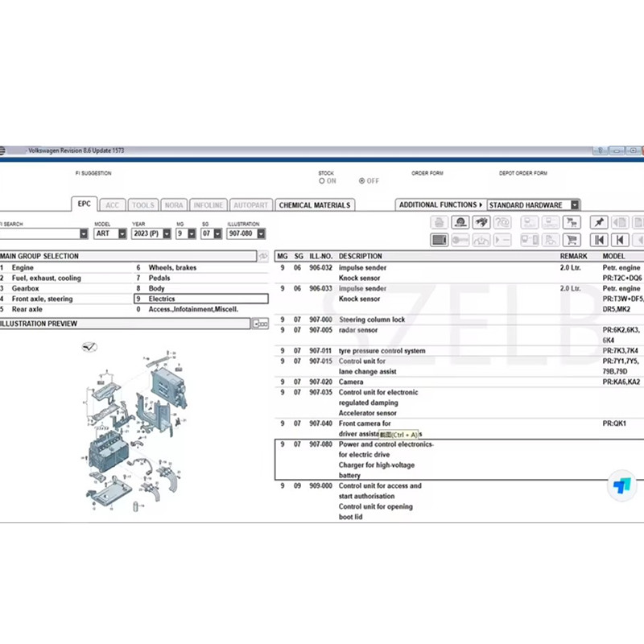Click the Volkswagen logo in title bar
The image size is (644, 644).
pos(2,151)
